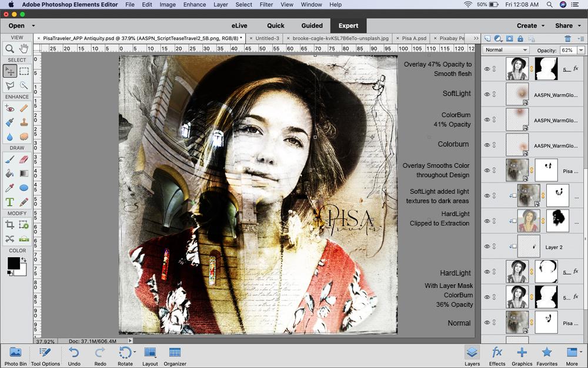Open the Layer menu

(220, 5)
